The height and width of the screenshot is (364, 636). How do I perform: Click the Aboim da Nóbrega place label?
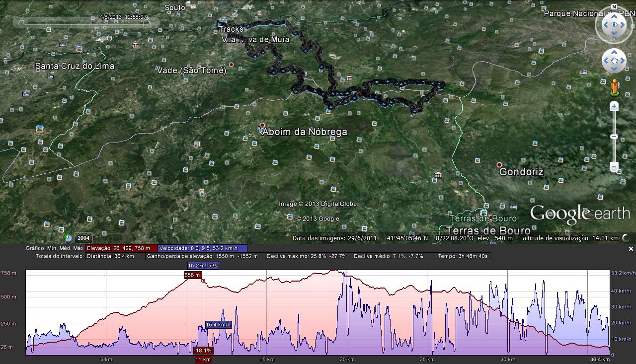point(304,132)
